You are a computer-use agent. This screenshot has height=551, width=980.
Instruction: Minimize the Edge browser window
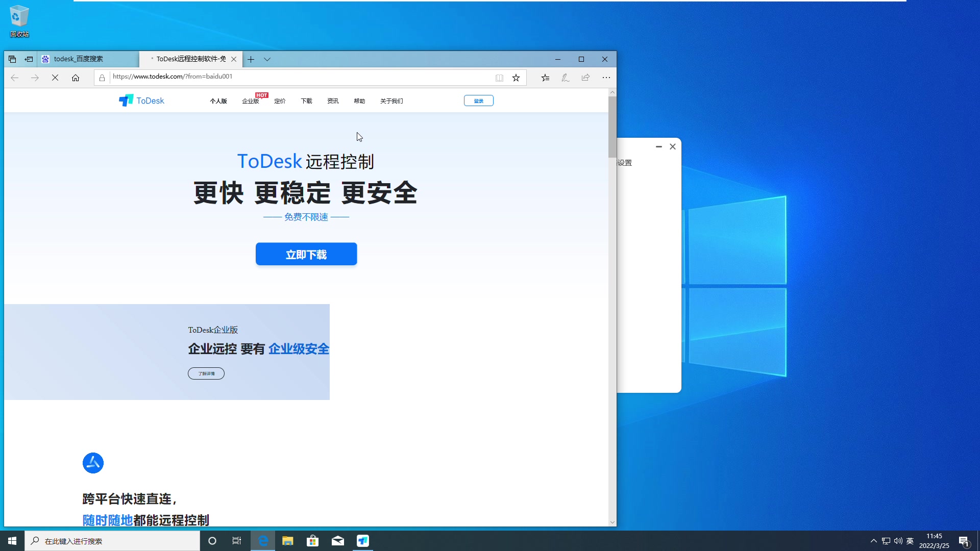(558, 59)
